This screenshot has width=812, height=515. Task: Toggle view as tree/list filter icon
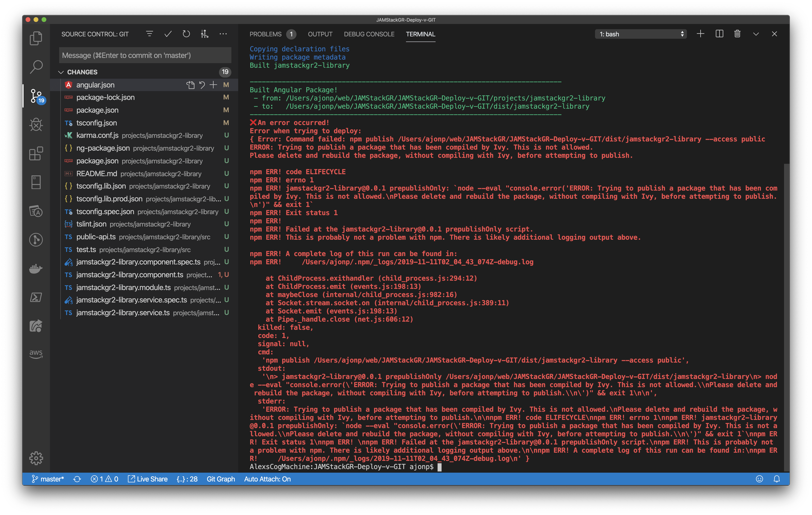tap(149, 34)
